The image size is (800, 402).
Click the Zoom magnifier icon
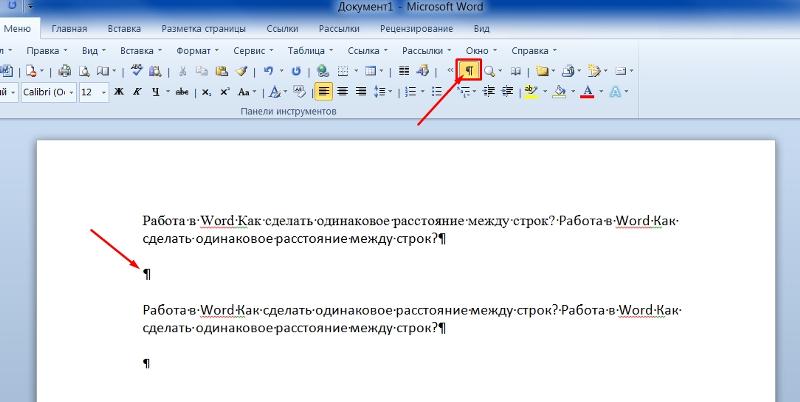coord(489,71)
